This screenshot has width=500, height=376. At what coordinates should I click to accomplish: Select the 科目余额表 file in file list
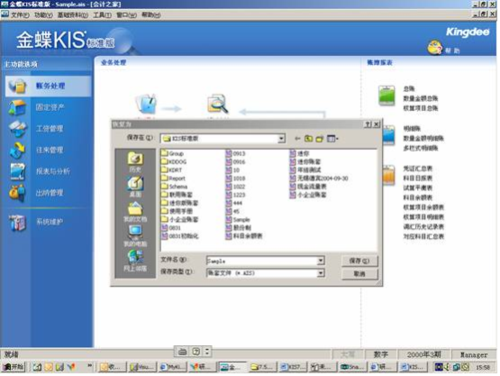pyautogui.click(x=244, y=237)
